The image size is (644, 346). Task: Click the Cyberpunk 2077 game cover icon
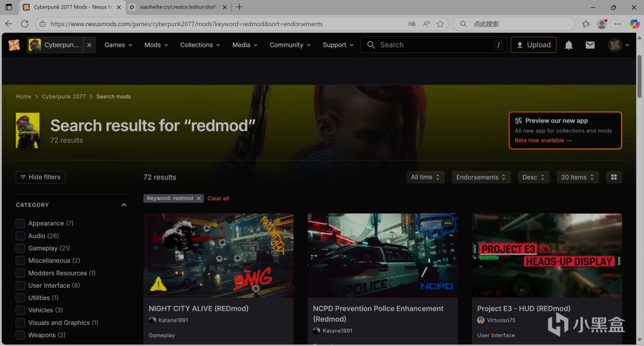(x=28, y=130)
